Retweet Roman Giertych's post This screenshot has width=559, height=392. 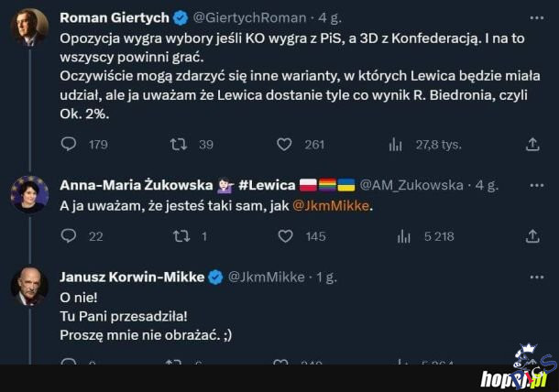pos(179,144)
